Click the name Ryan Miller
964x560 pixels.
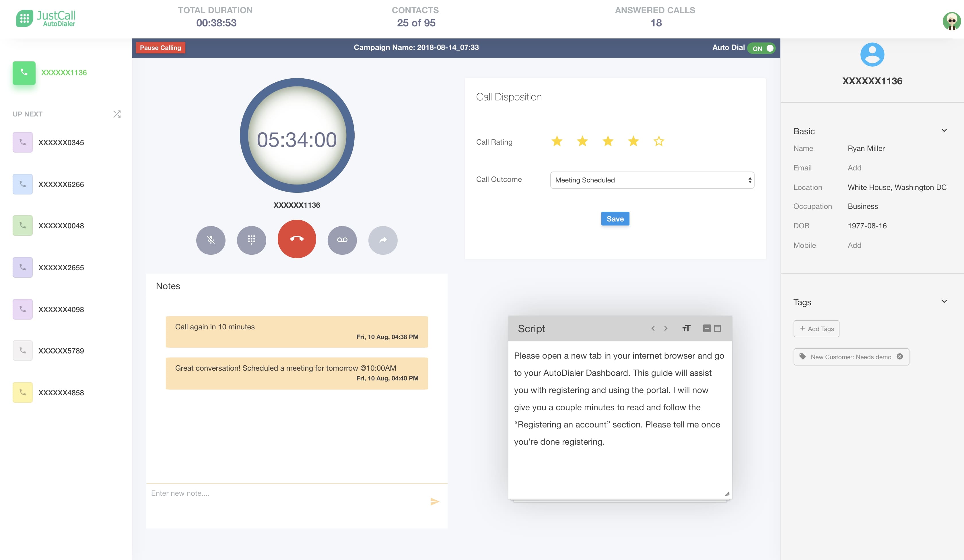[x=866, y=148]
